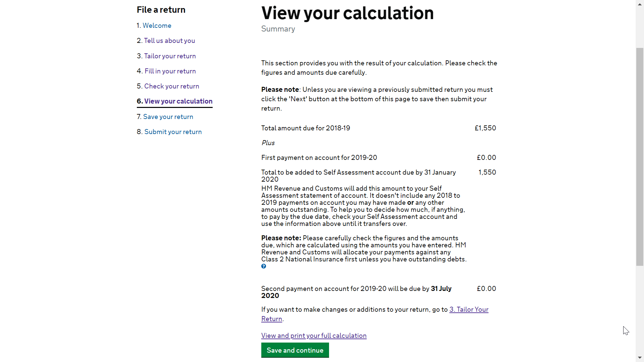The image size is (644, 362).
Task: Navigate to Check your return step
Action: pyautogui.click(x=171, y=86)
